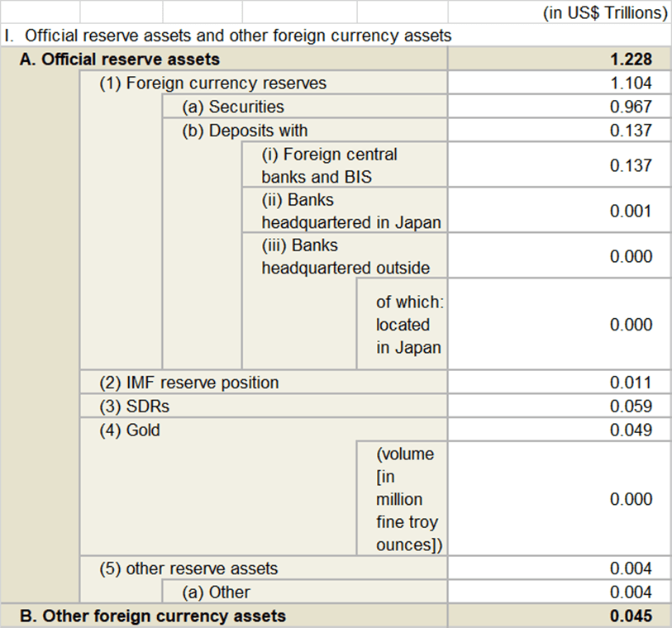Click the 1.104 value cell

point(631,83)
